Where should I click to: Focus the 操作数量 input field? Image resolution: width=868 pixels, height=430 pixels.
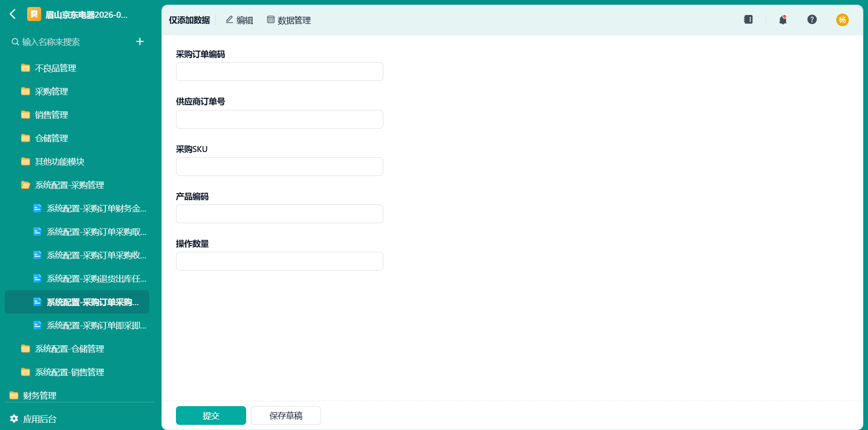tap(279, 261)
